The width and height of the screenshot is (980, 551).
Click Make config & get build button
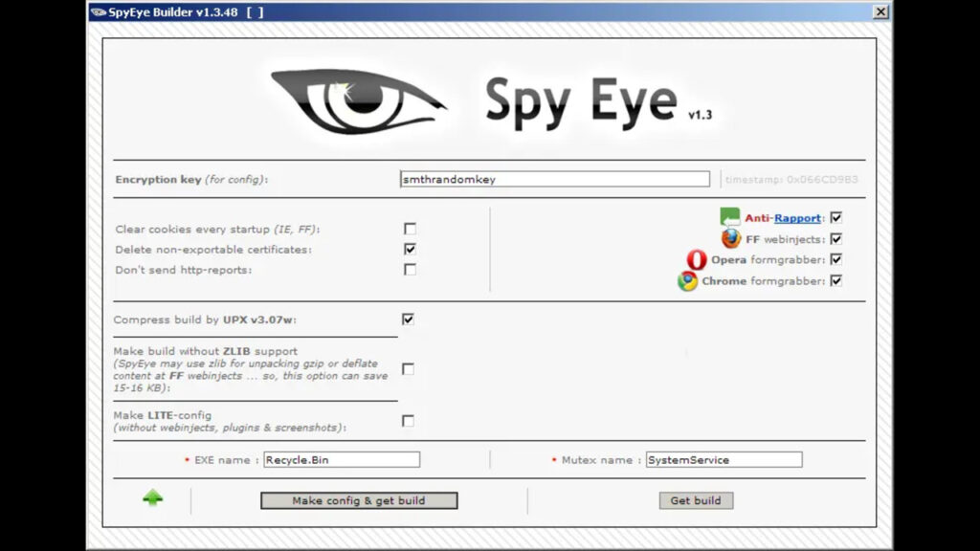coord(359,500)
